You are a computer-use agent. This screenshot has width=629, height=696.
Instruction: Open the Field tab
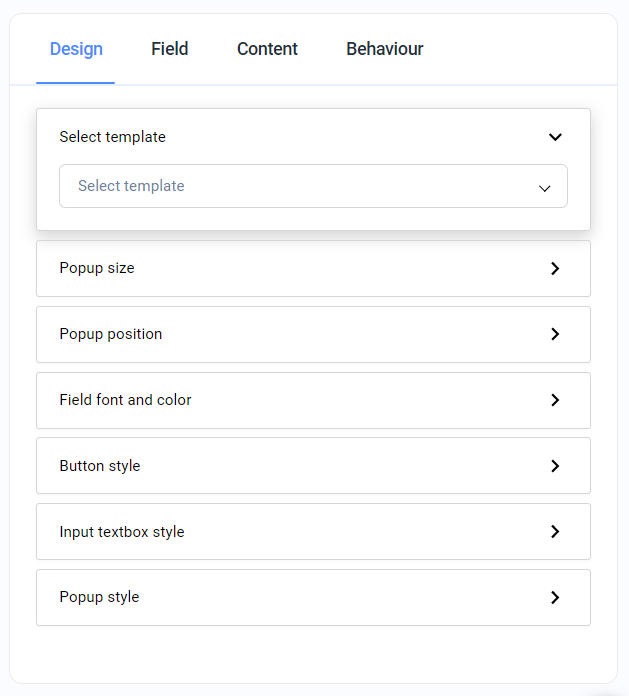170,49
